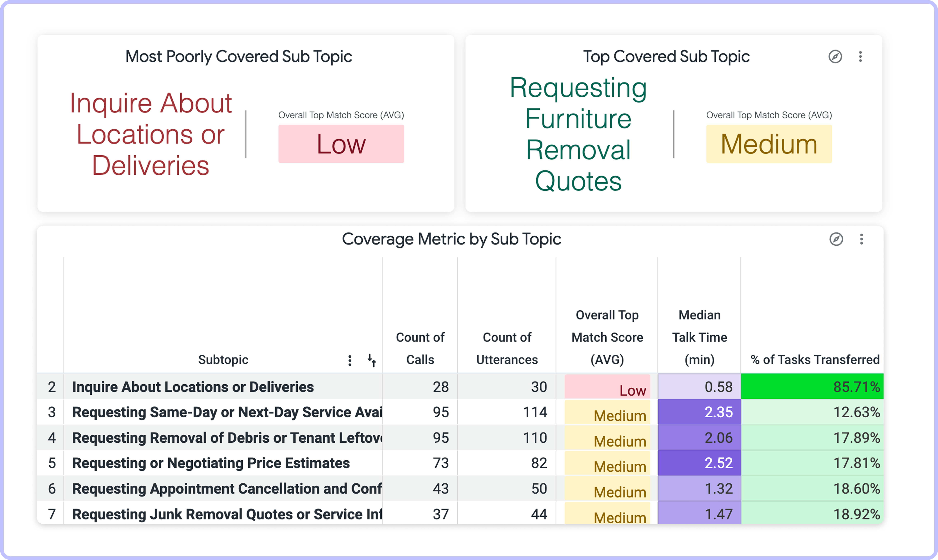The width and height of the screenshot is (938, 560).
Task: Select Requesting Junk Removal Quotes row
Action: click(227, 514)
